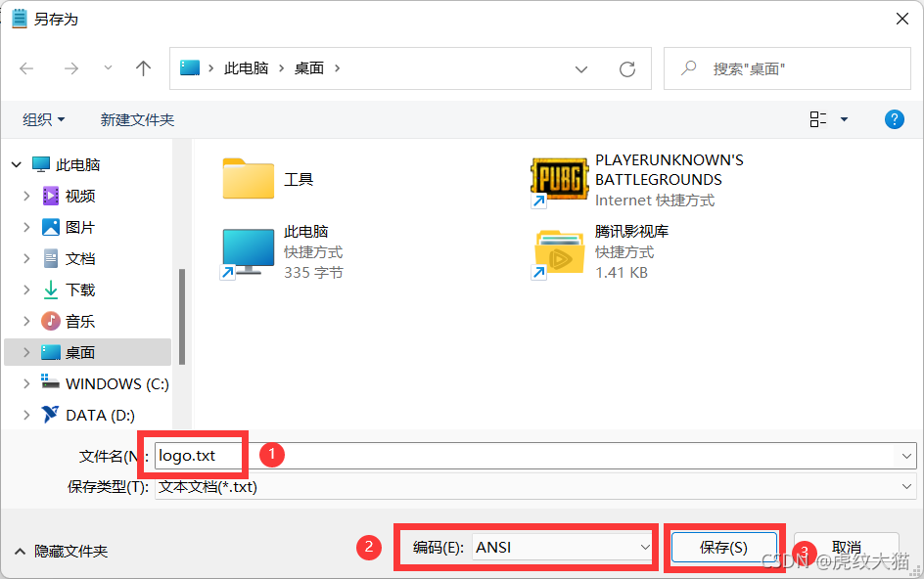The width and height of the screenshot is (924, 579).
Task: Open the file name history dropdown
Action: [x=906, y=456]
